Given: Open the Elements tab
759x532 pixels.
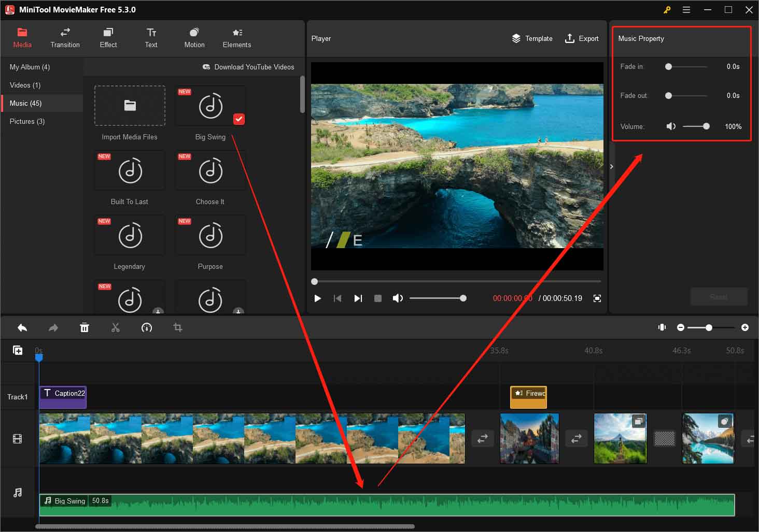Looking at the screenshot, I should coord(237,38).
